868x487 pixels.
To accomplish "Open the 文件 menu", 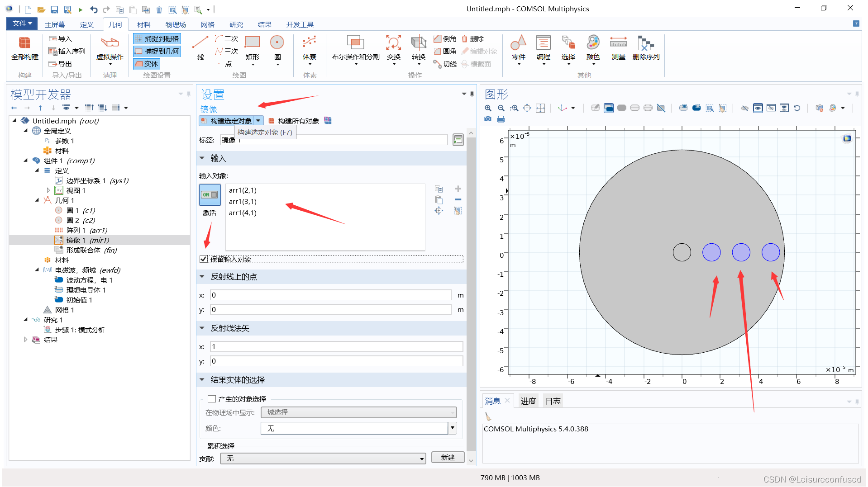I will (x=22, y=24).
